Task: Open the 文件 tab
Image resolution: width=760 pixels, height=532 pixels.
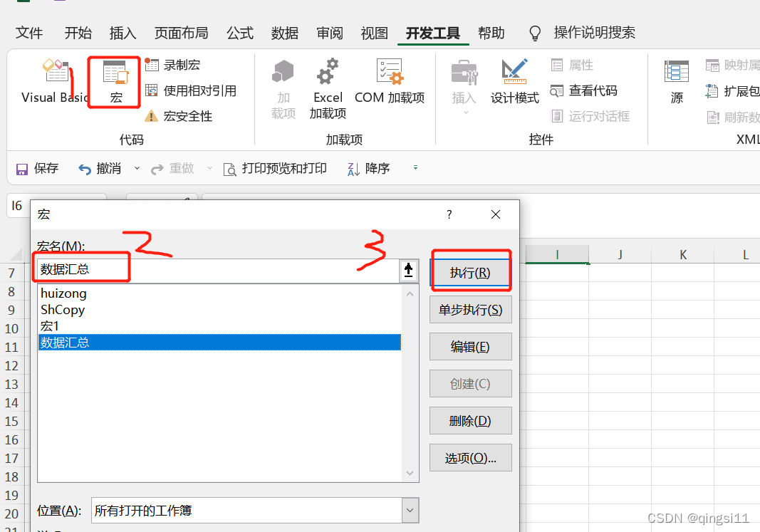Action: click(29, 33)
